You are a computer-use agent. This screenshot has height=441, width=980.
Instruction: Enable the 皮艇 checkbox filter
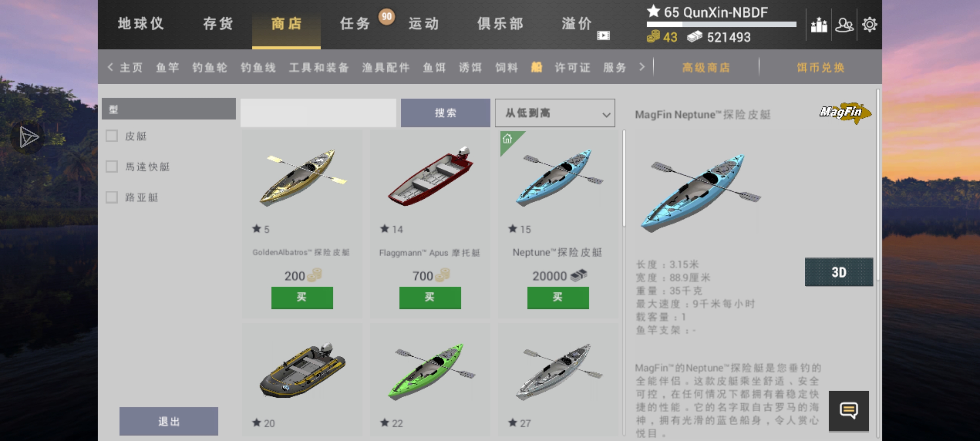(x=111, y=136)
